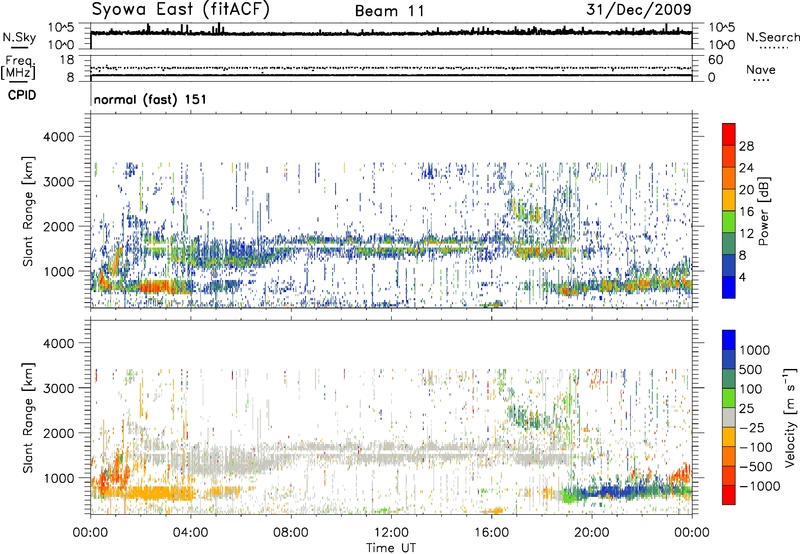This screenshot has height=554, width=800.
Task: Click Slant Range label of velocity panel
Action: [x=28, y=418]
